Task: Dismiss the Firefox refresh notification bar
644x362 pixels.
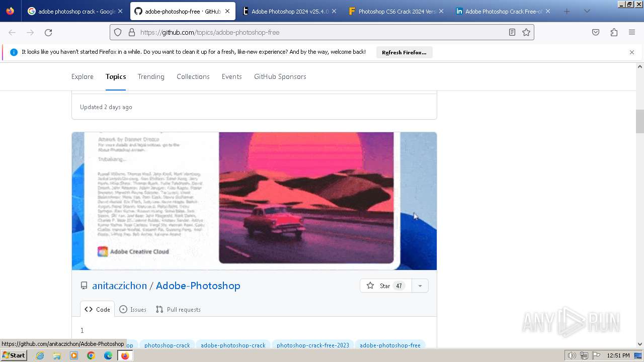Action: (632, 52)
